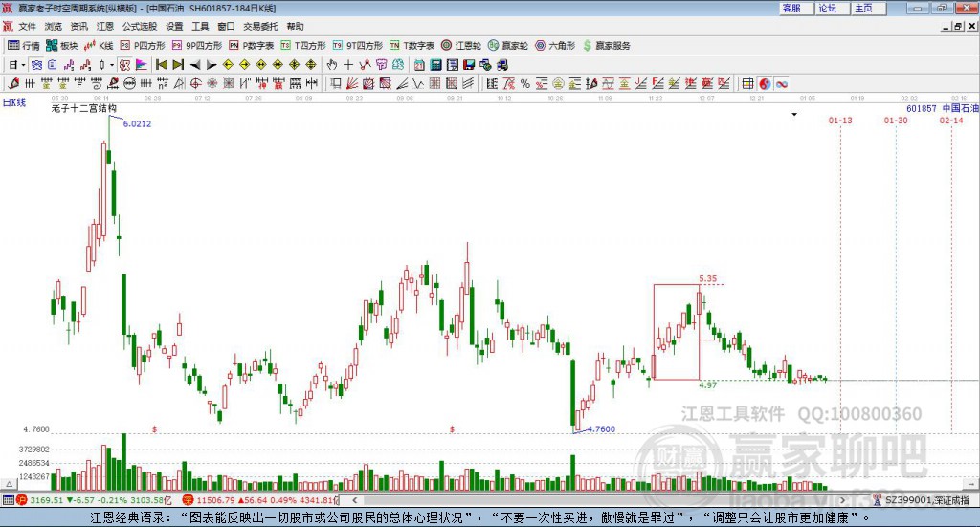980x527 pixels.
Task: Select the percent % retracement tool
Action: (525, 83)
